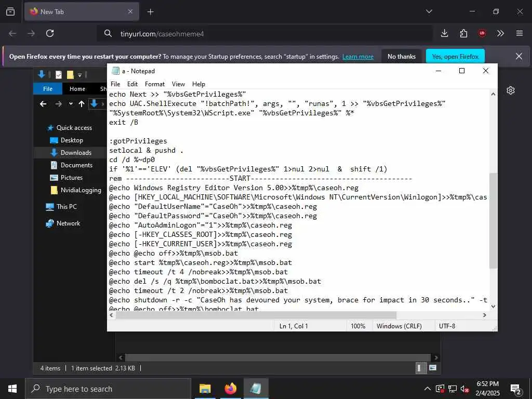This screenshot has height=399, width=532.
Task: Click the Ln 1, Col 1 status entry
Action: pyautogui.click(x=294, y=326)
